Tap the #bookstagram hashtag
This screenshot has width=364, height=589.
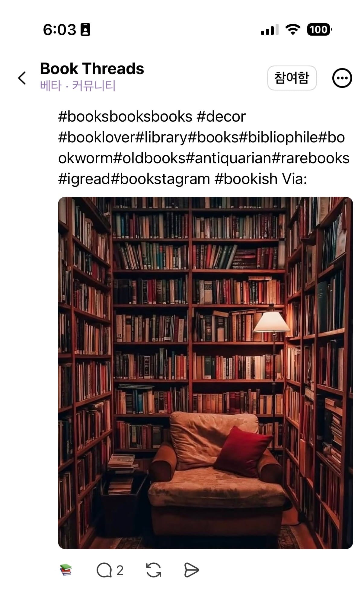click(160, 179)
